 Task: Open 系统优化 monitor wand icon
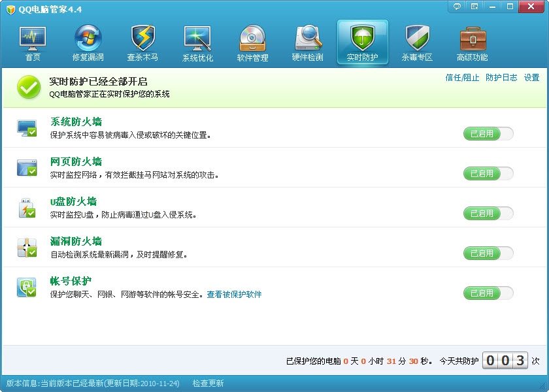point(197,39)
